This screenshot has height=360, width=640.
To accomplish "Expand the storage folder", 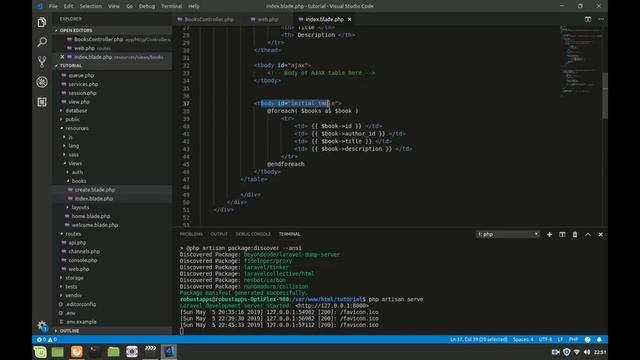I will (74, 278).
